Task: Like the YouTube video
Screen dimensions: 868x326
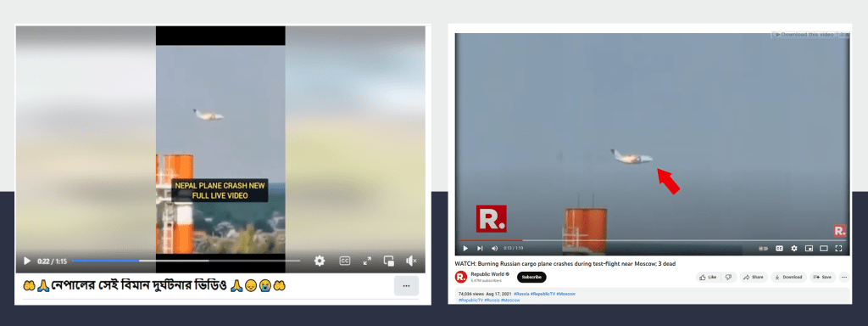Action: point(708,278)
